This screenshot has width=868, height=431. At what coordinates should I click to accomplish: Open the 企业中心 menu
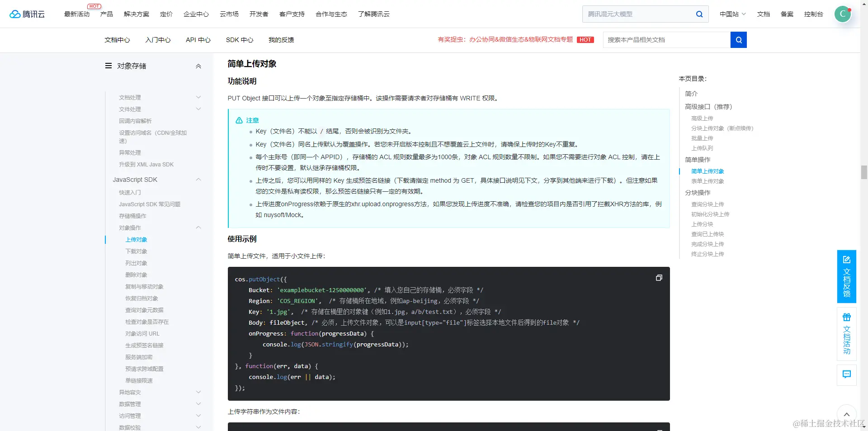[196, 14]
